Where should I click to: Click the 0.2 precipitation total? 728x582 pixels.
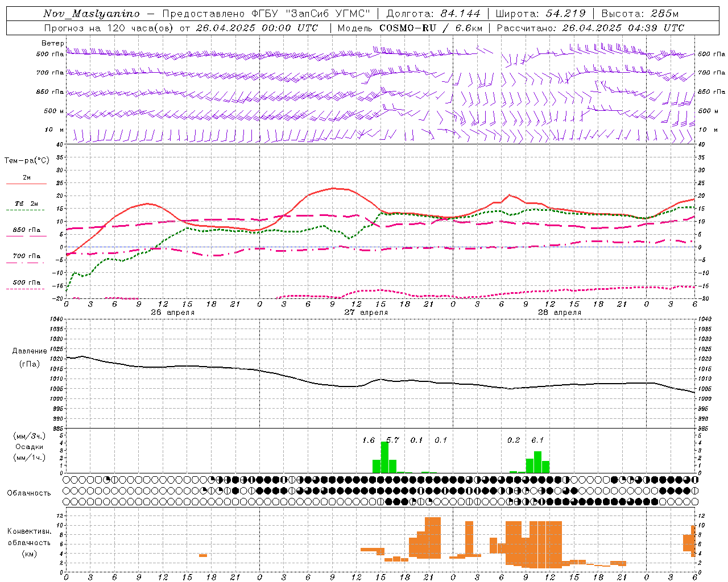click(514, 440)
